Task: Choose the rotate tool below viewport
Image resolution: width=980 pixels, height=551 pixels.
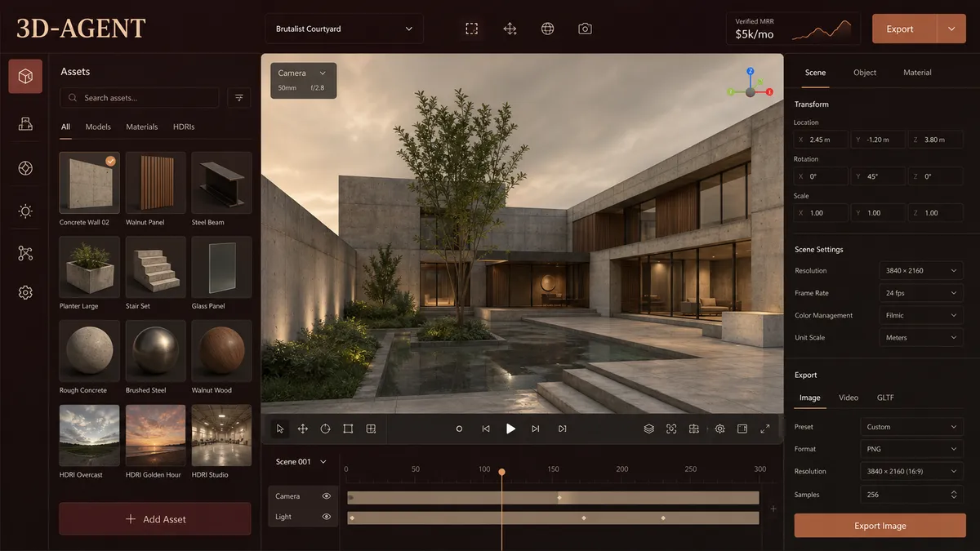Action: (325, 429)
